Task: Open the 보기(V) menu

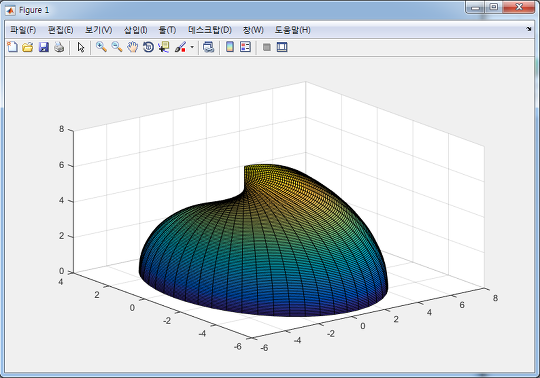Action: pos(98,30)
